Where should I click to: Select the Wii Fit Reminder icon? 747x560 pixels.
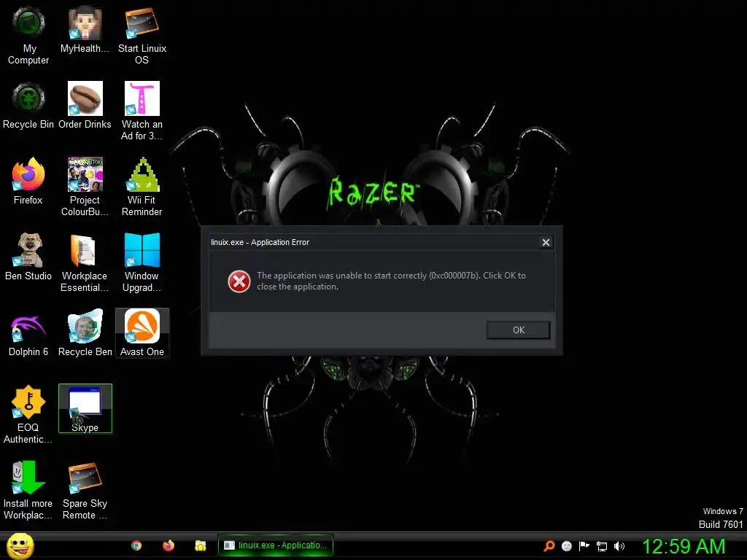coord(142,187)
